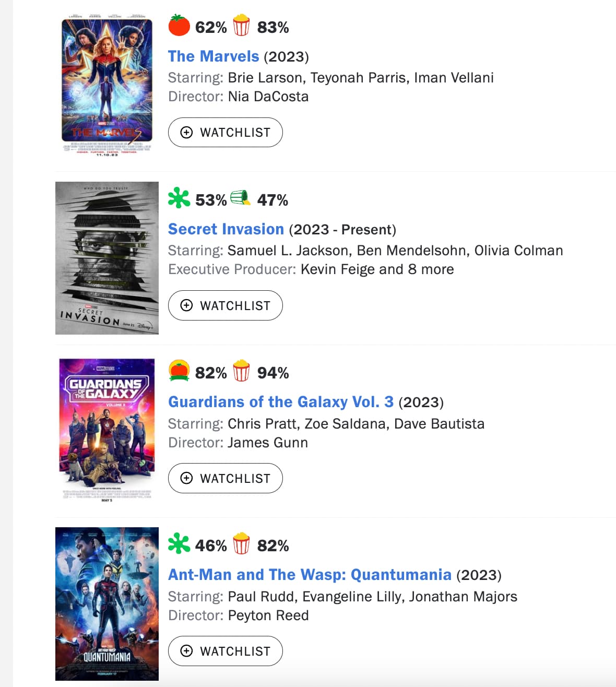
Task: Click the Secret Invasion poster thumbnail
Action: [107, 258]
